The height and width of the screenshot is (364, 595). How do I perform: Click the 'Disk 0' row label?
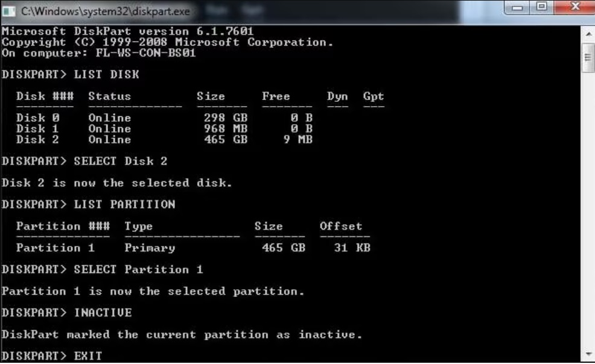click(37, 118)
